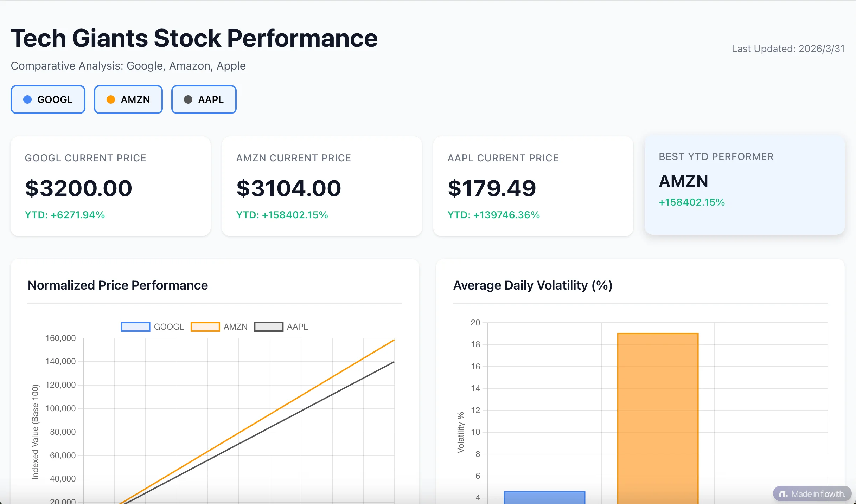This screenshot has width=856, height=504.
Task: Click YTD: +139746.36% text
Action: (494, 215)
